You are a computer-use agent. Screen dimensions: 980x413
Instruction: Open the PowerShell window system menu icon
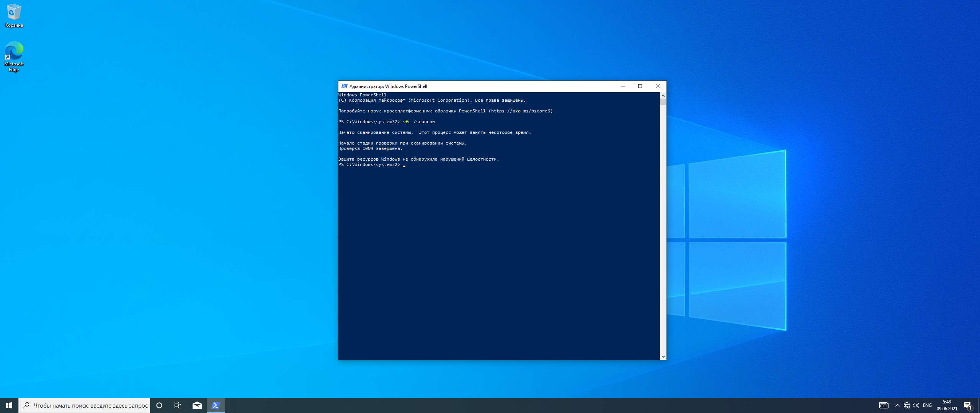pyautogui.click(x=344, y=86)
